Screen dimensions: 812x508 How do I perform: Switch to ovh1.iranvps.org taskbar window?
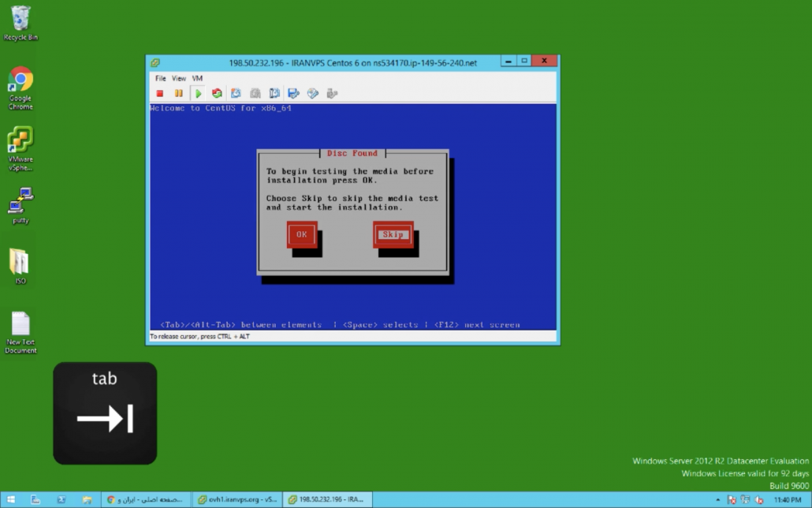point(236,499)
